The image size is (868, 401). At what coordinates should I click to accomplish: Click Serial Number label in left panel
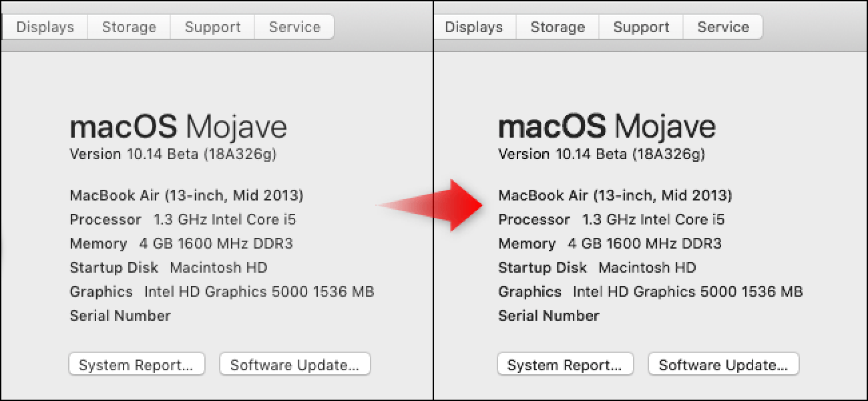120,315
